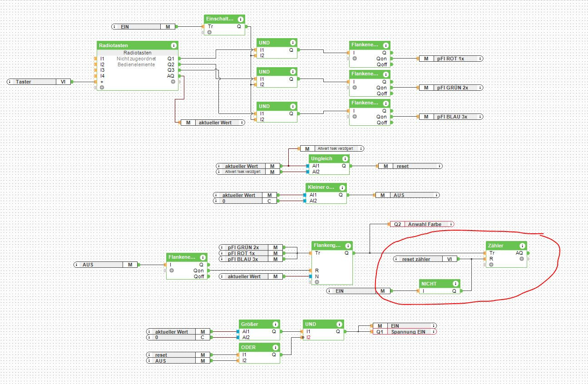Image resolution: width=588 pixels, height=384 pixels.
Task: Select the pFI BLAU 3x input flag before Flankeng... block
Action: [x=251, y=259]
